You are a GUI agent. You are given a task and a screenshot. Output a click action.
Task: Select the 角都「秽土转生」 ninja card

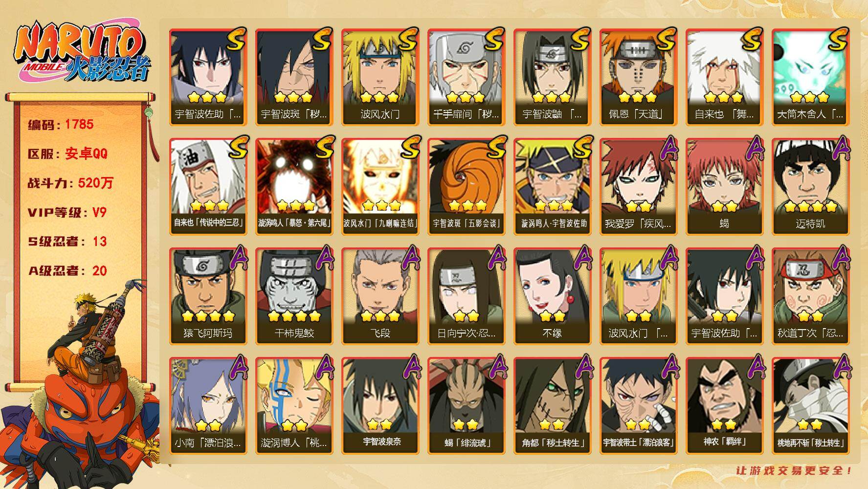(x=552, y=405)
